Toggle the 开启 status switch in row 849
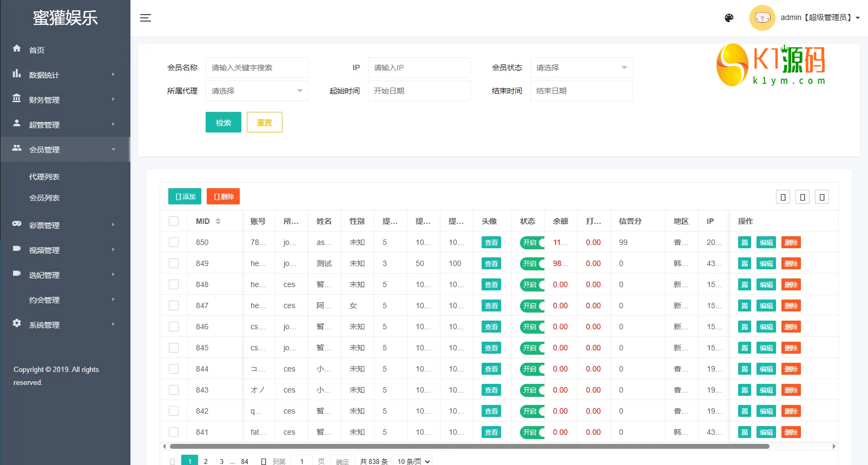 pos(532,264)
